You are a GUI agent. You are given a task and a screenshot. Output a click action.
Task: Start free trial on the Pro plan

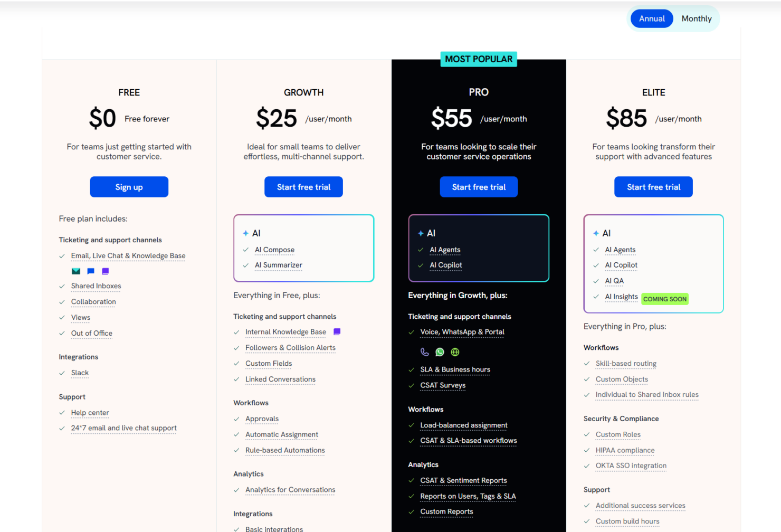pyautogui.click(x=478, y=187)
